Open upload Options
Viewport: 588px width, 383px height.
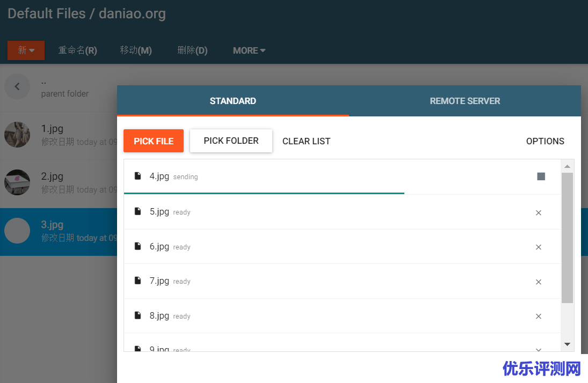[545, 141]
